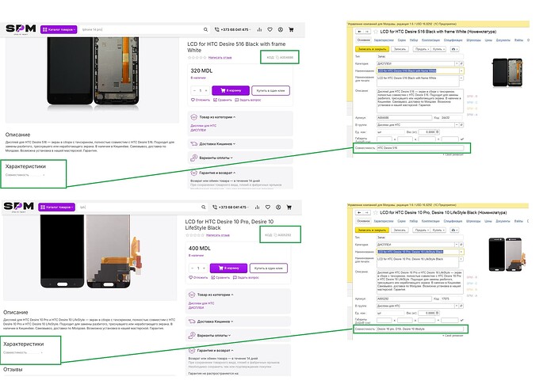Expand Доставка Кишинев section on Desire 516 page
The image size is (547, 392).
(240, 144)
